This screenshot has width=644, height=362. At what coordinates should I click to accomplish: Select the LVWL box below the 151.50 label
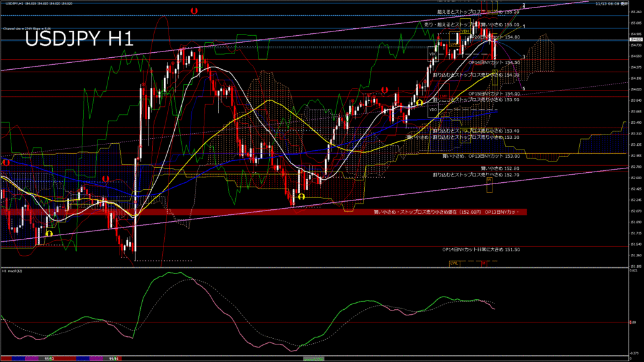pos(453,264)
